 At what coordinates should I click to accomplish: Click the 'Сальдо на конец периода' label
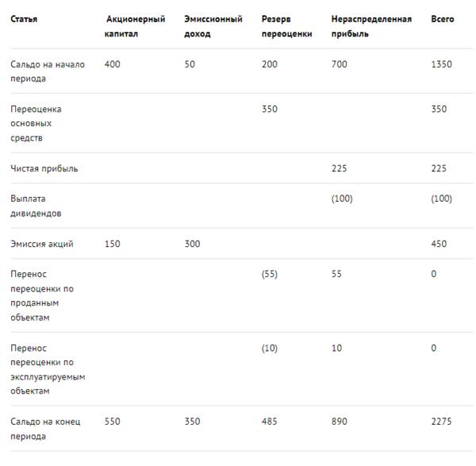pos(45,429)
